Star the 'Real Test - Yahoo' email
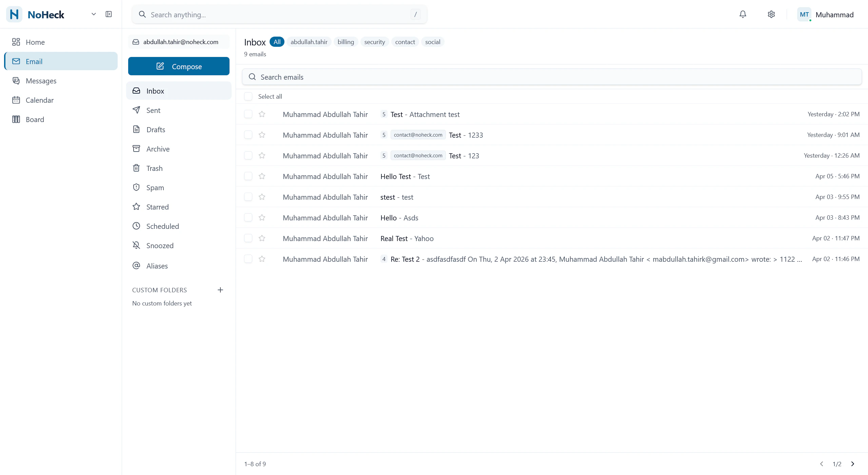This screenshot has width=868, height=475. (x=262, y=238)
